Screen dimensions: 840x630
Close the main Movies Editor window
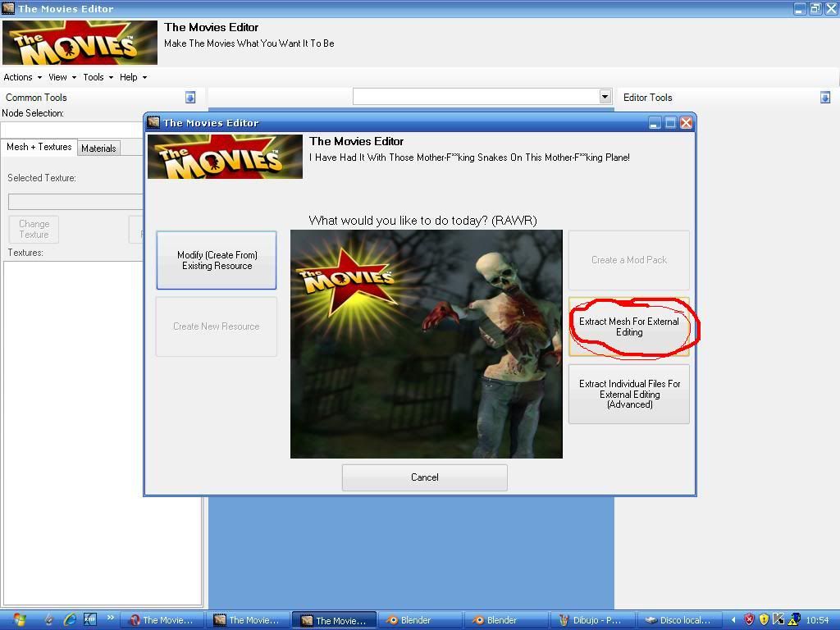(x=831, y=8)
